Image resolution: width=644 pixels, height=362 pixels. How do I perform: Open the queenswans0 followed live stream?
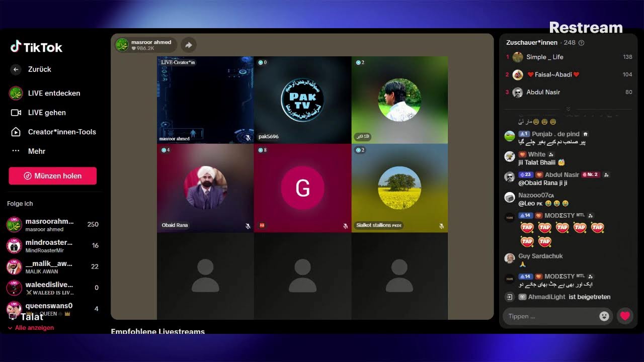[x=53, y=308]
